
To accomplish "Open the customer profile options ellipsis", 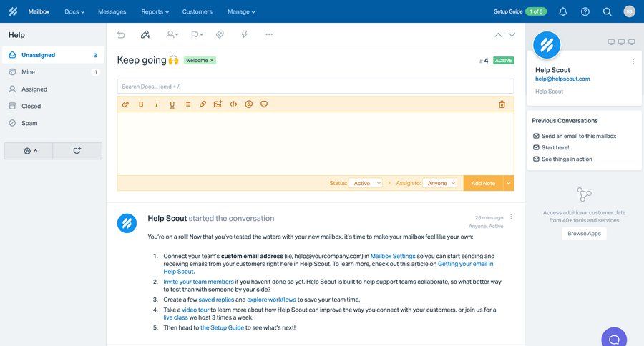I will pos(633,61).
